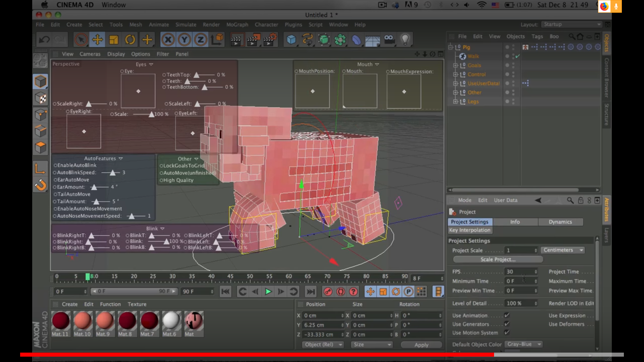This screenshot has width=644, height=362.
Task: Open the Gray-Blue color dropdown
Action: pos(524,344)
